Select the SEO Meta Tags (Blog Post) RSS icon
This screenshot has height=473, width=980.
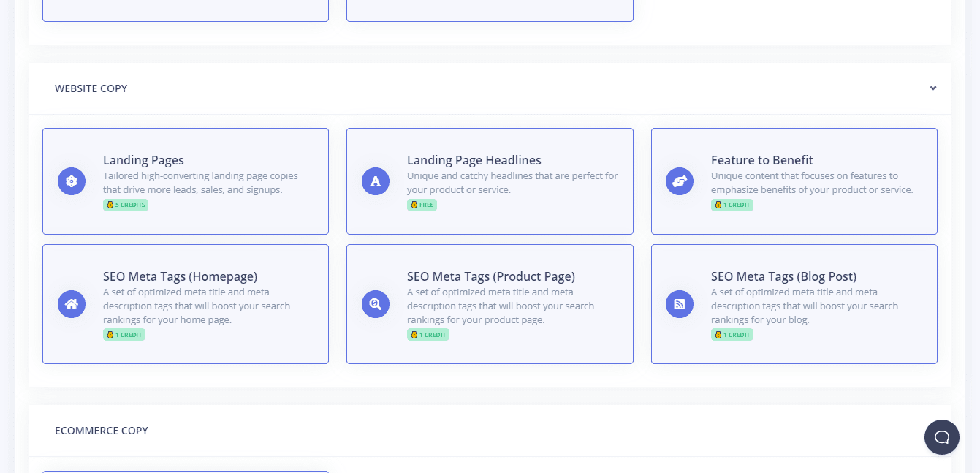[x=680, y=304]
